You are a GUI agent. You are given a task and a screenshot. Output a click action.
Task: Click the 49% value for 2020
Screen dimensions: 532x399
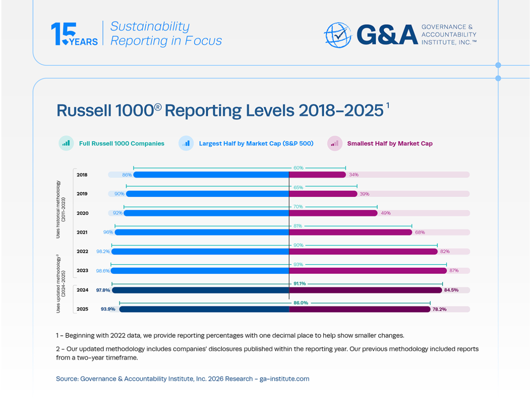(386, 213)
